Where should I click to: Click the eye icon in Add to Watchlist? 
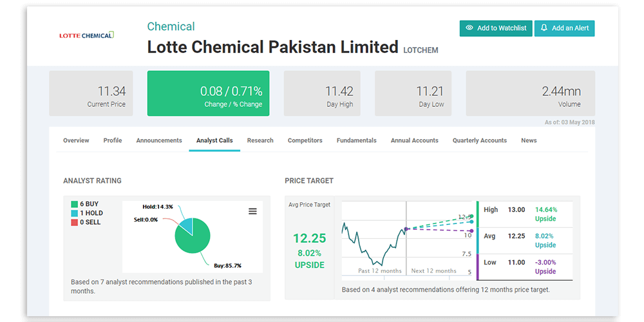point(469,28)
